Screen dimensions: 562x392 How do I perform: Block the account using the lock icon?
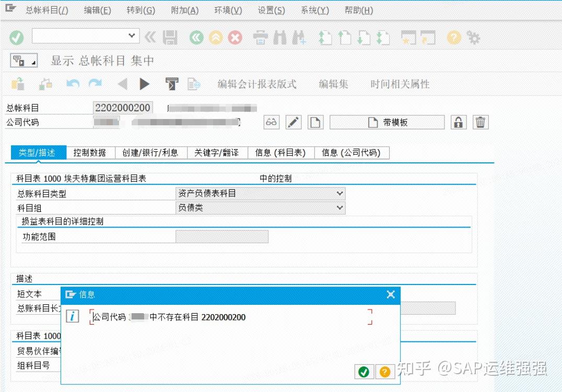tap(458, 122)
